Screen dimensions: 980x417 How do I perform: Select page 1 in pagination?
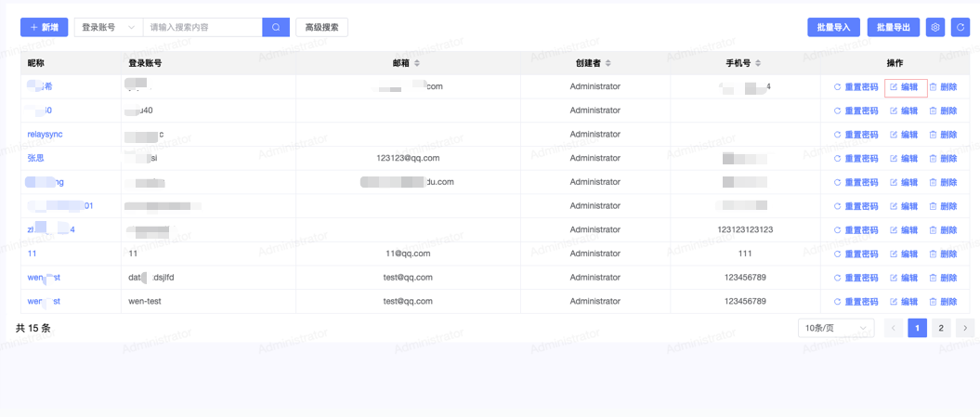[x=918, y=328]
